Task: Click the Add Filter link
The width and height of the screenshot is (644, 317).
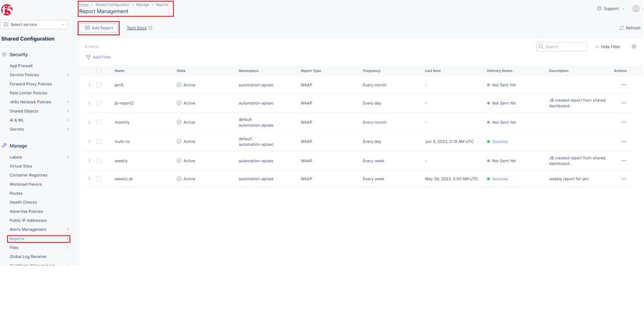Action: (101, 57)
